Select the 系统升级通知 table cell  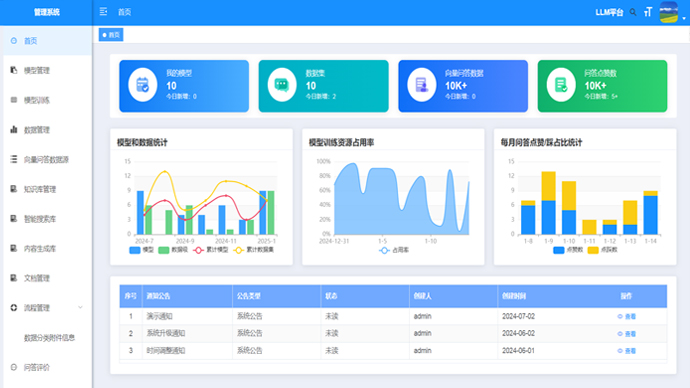tap(187, 333)
